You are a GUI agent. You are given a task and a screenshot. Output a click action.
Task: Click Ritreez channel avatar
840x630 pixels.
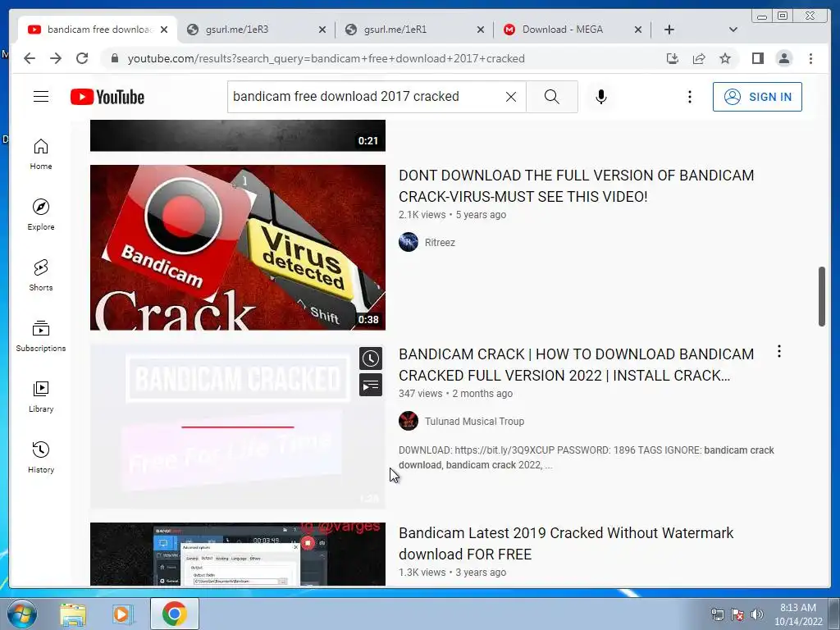click(x=409, y=242)
